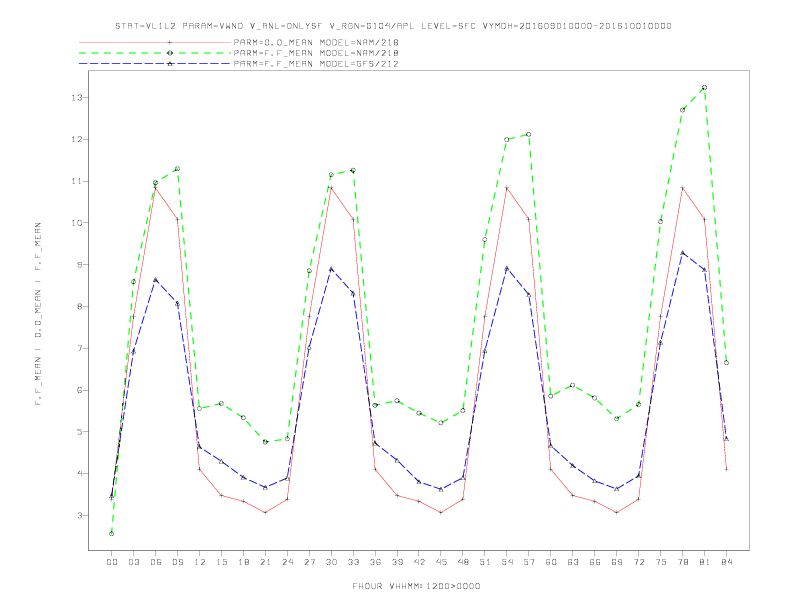Click y-axis tick value 7
The height and width of the screenshot is (612, 792).
[x=80, y=348]
